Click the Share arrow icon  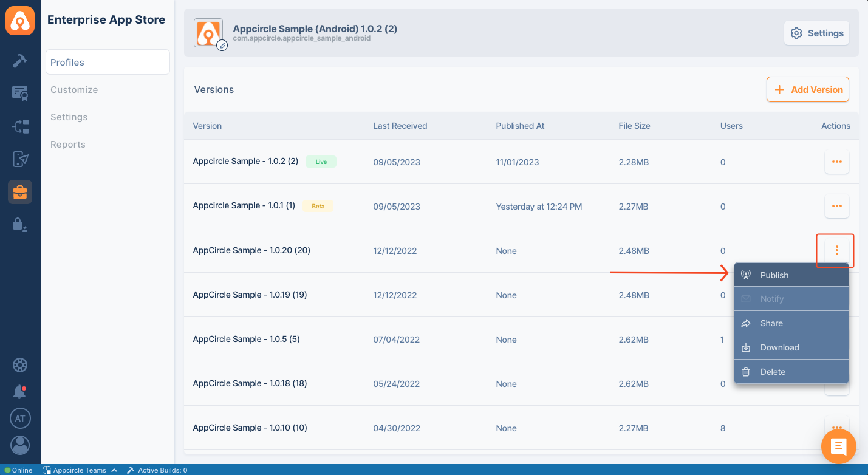pyautogui.click(x=747, y=323)
